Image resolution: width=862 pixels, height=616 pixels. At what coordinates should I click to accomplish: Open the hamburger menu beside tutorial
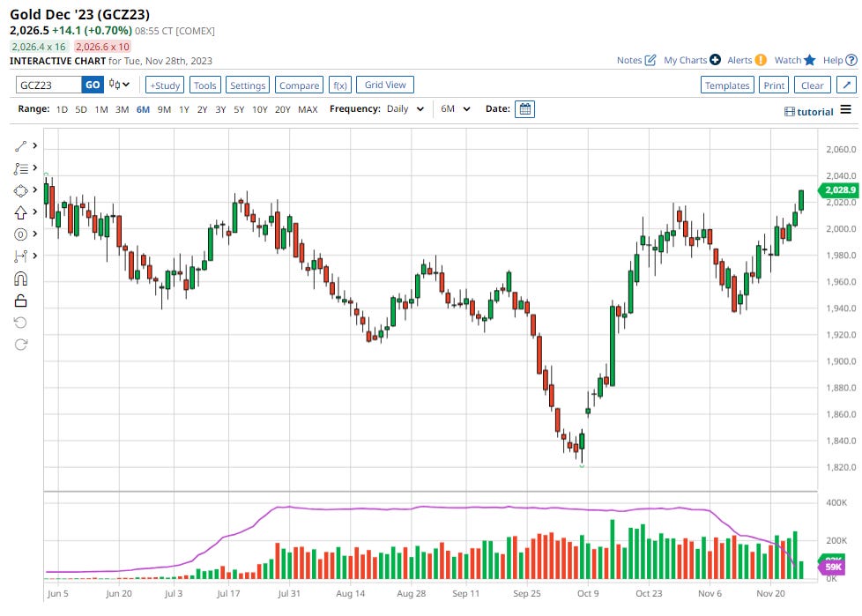click(845, 110)
